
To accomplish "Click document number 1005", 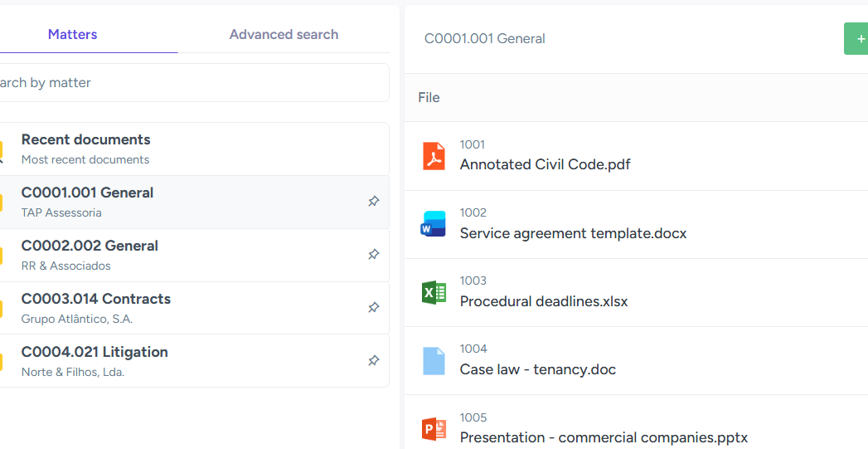I will 473,417.
